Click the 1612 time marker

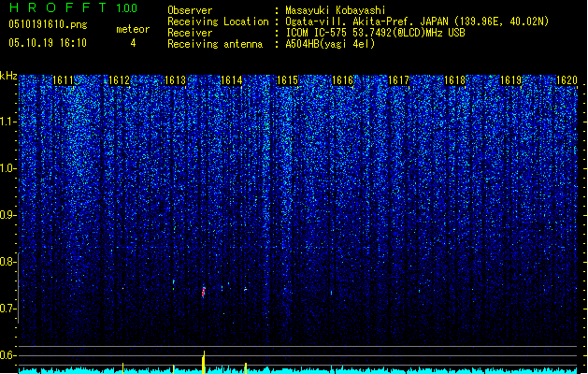[x=119, y=80]
